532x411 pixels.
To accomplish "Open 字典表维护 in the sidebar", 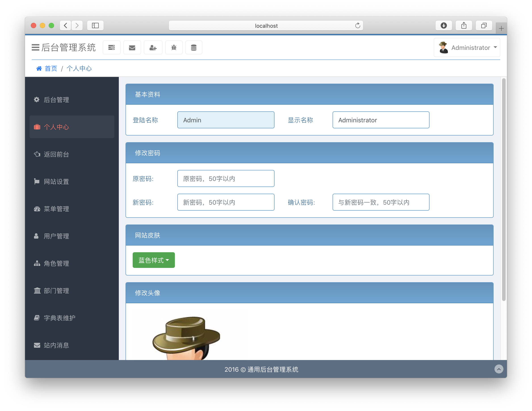I will pos(72,318).
